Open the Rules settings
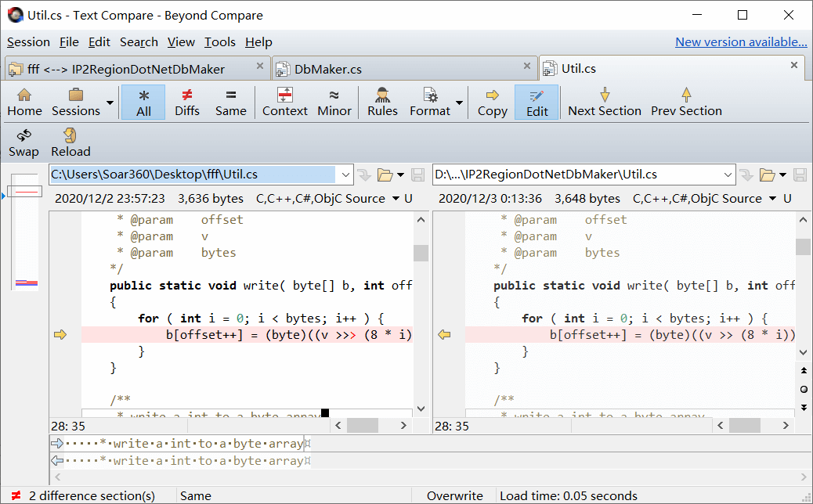This screenshot has height=504, width=813. (382, 102)
